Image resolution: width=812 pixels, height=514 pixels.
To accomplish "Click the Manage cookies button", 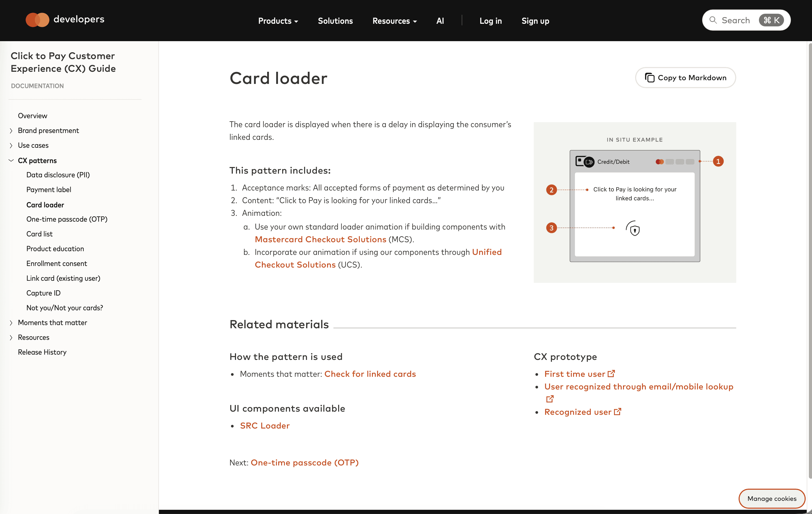I will [x=772, y=498].
